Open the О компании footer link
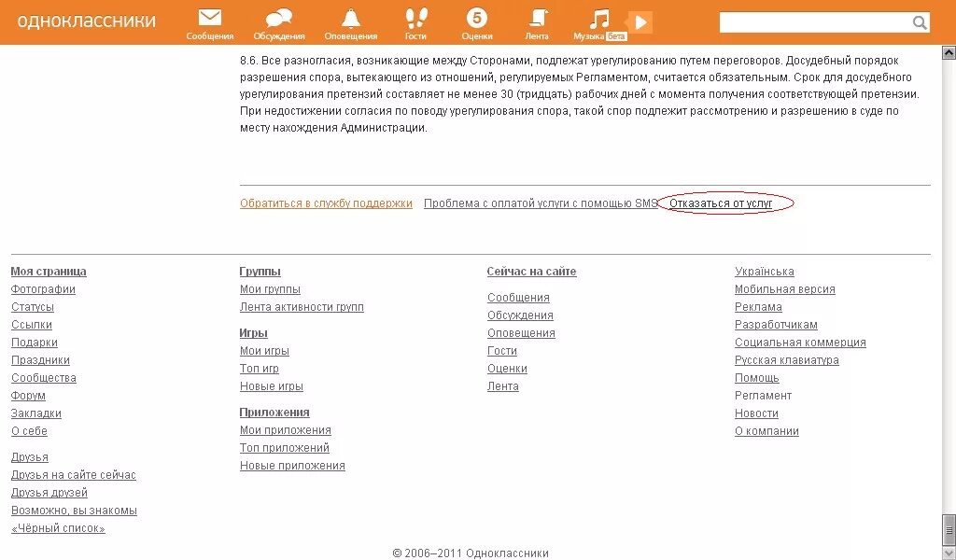 (767, 430)
